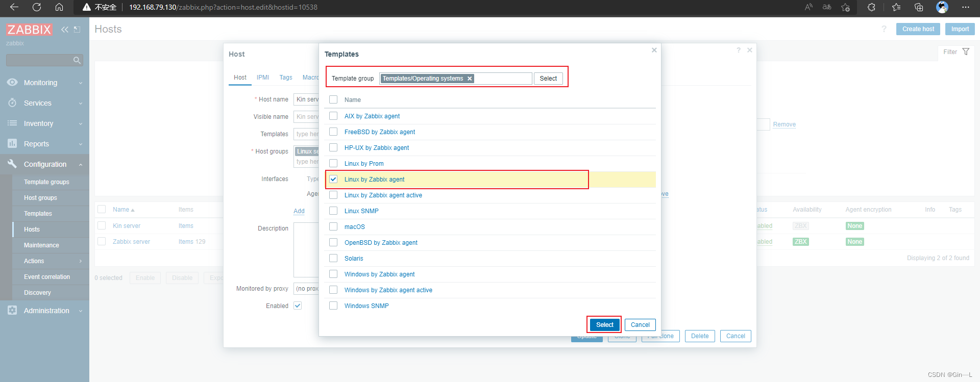
Task: Check AIX by Zabbix agent checkbox
Action: (x=333, y=116)
